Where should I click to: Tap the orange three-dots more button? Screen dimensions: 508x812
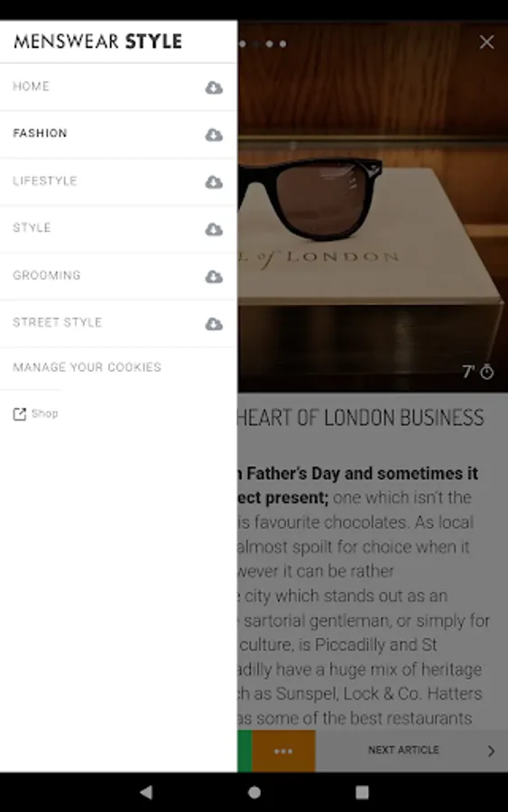pyautogui.click(x=283, y=751)
